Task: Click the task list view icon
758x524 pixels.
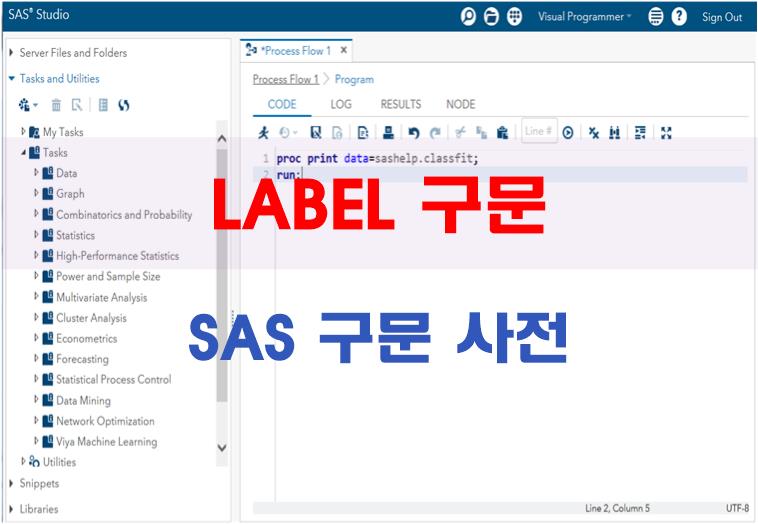Action: point(103,105)
